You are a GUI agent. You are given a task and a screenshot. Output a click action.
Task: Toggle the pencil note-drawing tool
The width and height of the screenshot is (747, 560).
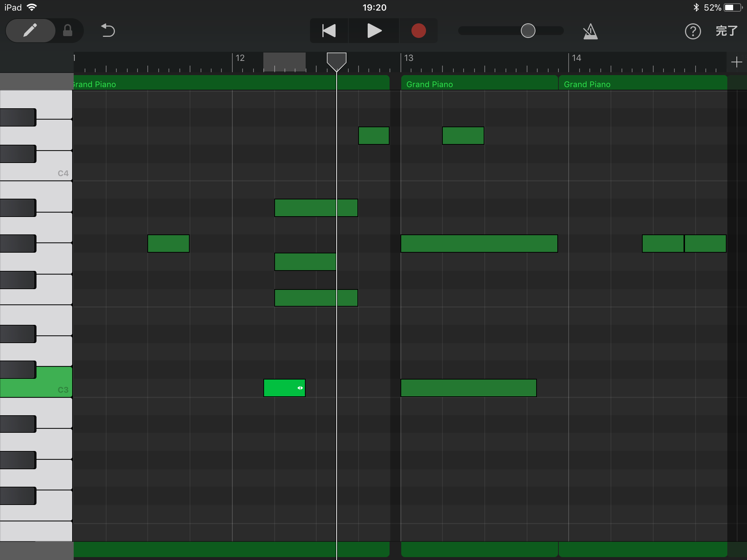point(30,31)
